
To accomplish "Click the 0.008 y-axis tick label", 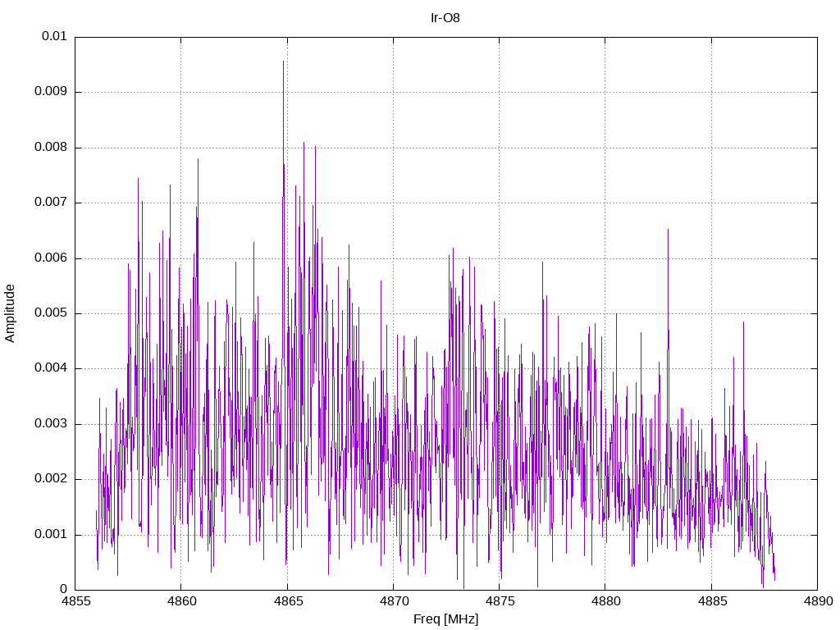I will [x=51, y=148].
